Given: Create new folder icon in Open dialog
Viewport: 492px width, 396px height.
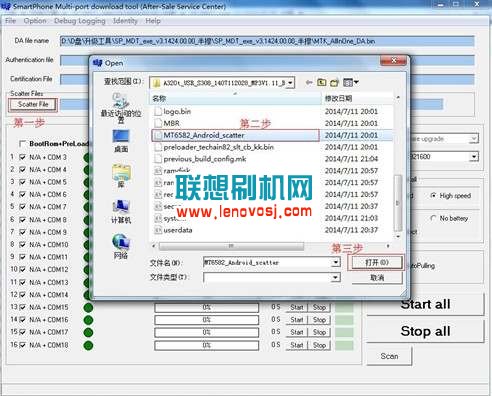Looking at the screenshot, I should pyautogui.click(x=334, y=82).
